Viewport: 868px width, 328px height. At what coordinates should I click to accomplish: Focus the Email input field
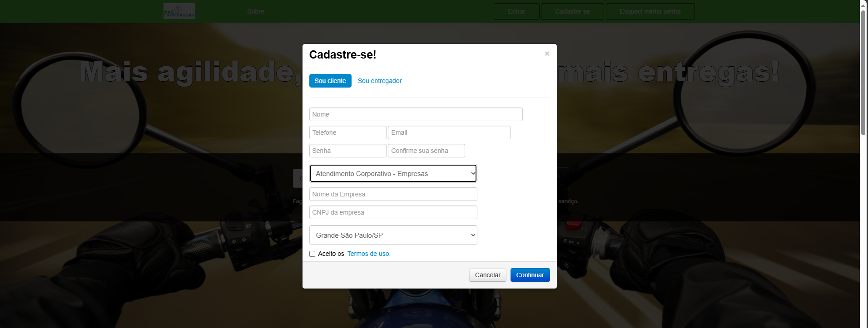(449, 132)
